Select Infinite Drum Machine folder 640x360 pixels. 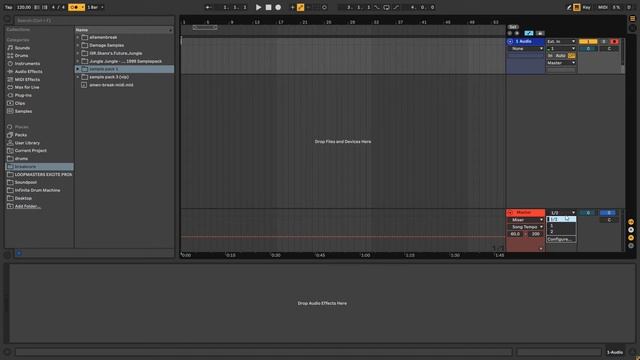(37, 190)
